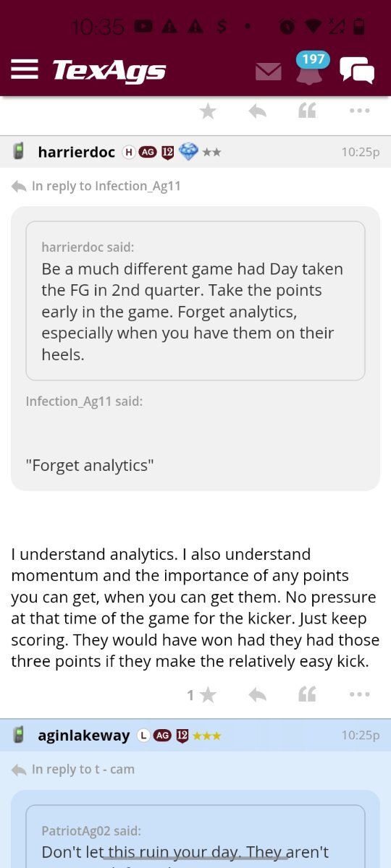The height and width of the screenshot is (868, 391).
Task: Open the hamburger navigation menu
Action: click(25, 69)
